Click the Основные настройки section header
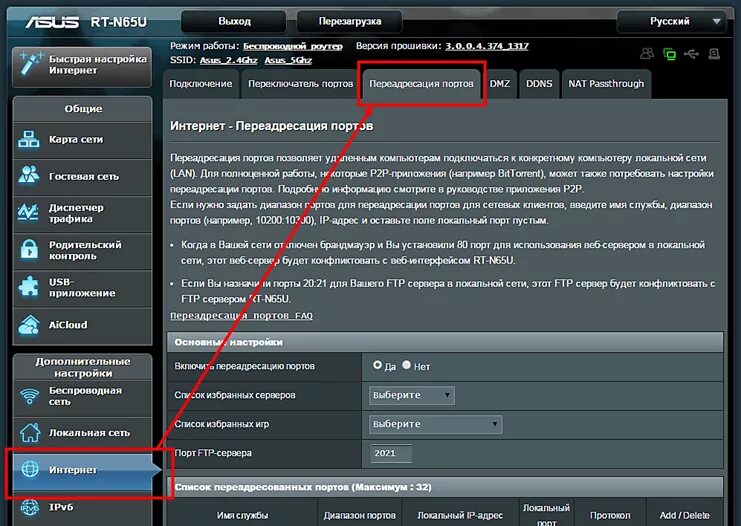This screenshot has width=741, height=526. [445, 342]
